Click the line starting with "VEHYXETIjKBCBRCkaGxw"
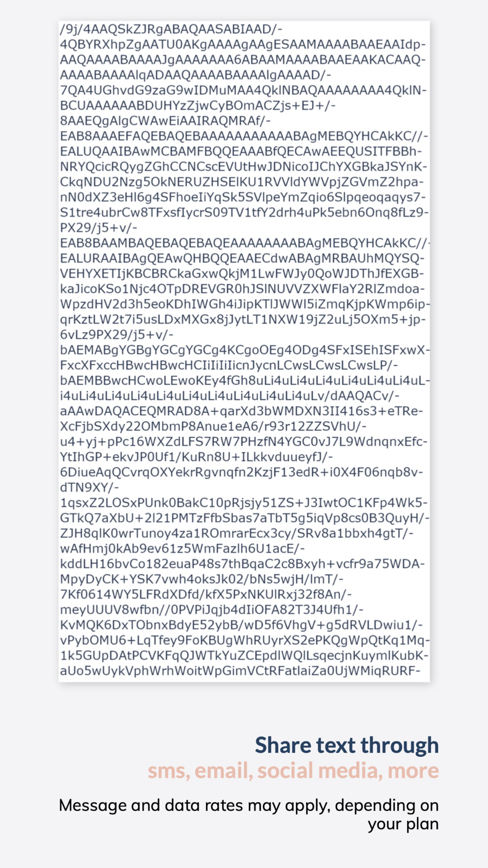Image resolution: width=488 pixels, height=868 pixels. point(242,273)
